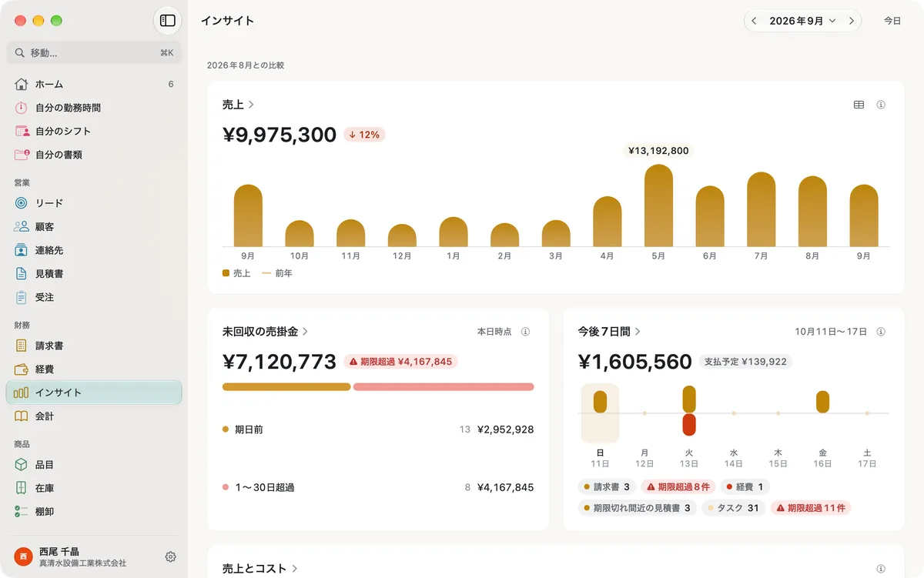Click the 期限超過 ¥4,167,845 badge
The image size is (924, 578).
click(x=400, y=361)
